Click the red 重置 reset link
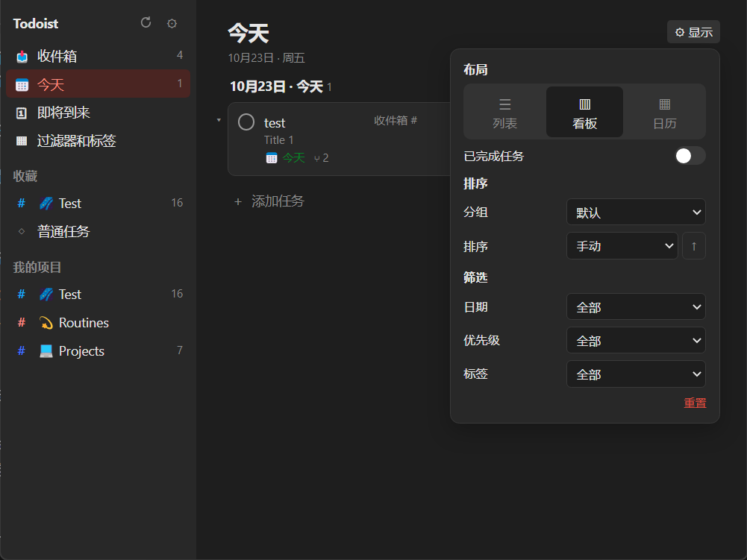 point(695,403)
